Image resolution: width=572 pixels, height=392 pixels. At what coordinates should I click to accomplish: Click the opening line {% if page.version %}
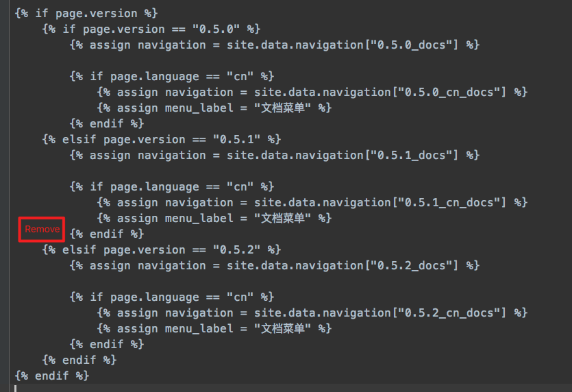(x=86, y=14)
